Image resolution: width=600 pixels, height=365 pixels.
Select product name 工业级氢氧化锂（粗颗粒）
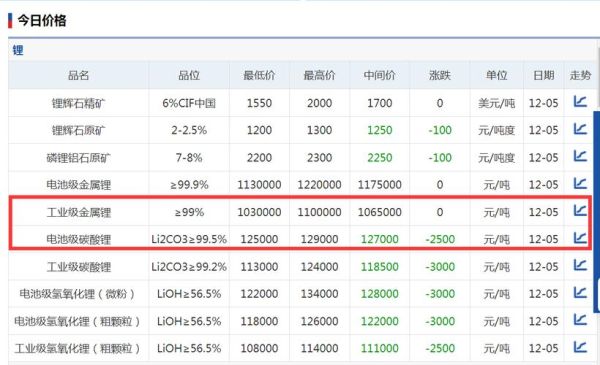point(77,349)
